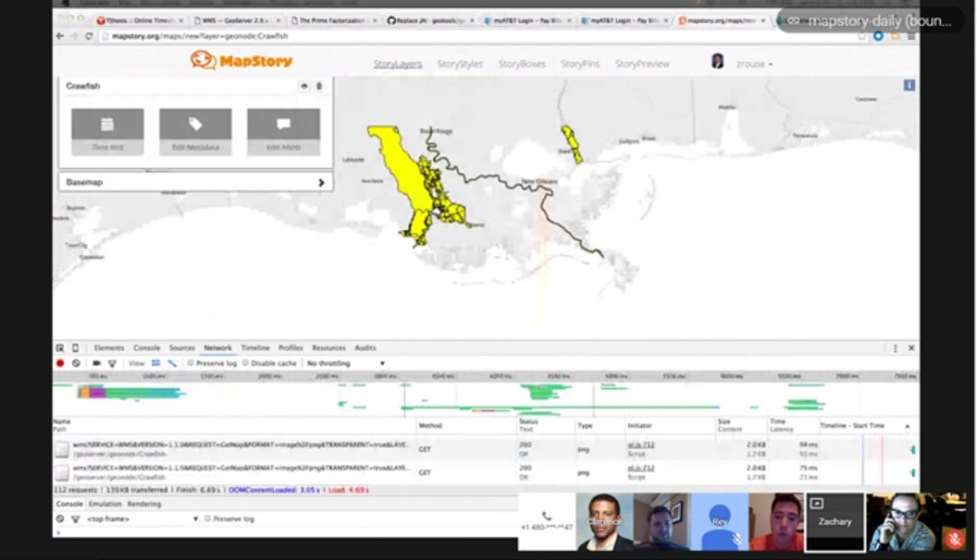Switch to Replace JAI geotools GitHub tab

click(x=430, y=21)
